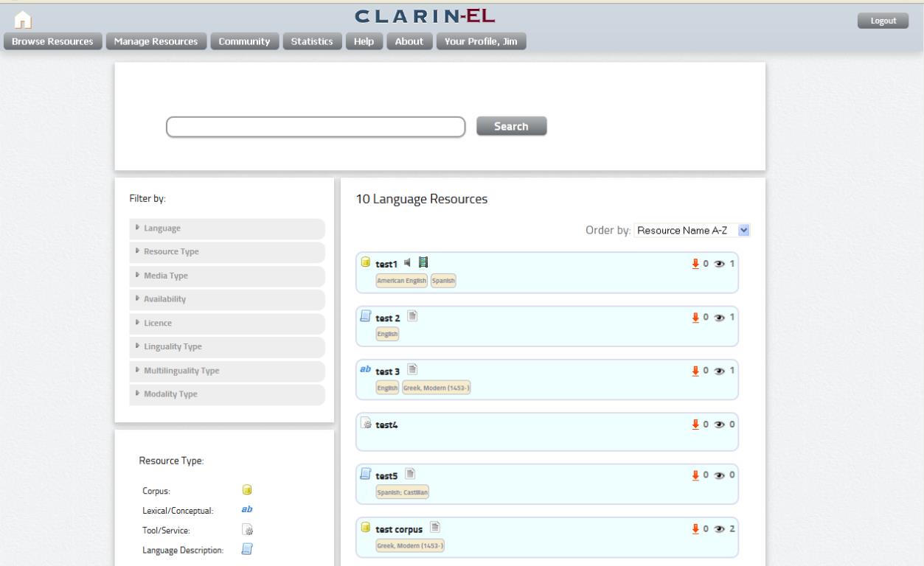
Task: Click the Language Description legend icon
Action: tap(248, 548)
